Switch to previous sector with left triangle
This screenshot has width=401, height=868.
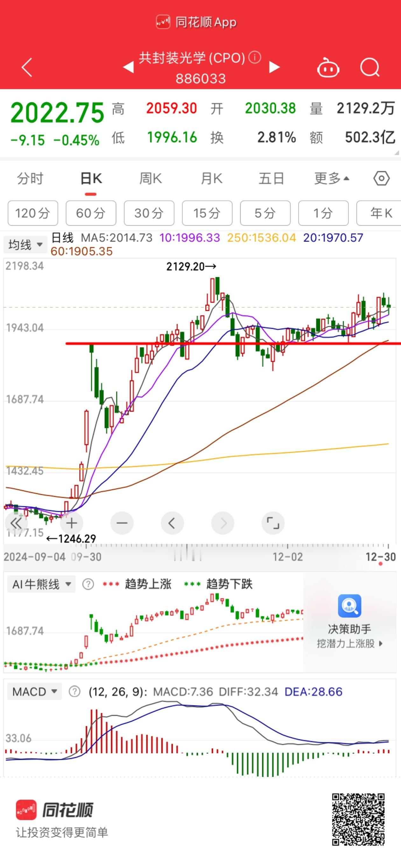(129, 67)
